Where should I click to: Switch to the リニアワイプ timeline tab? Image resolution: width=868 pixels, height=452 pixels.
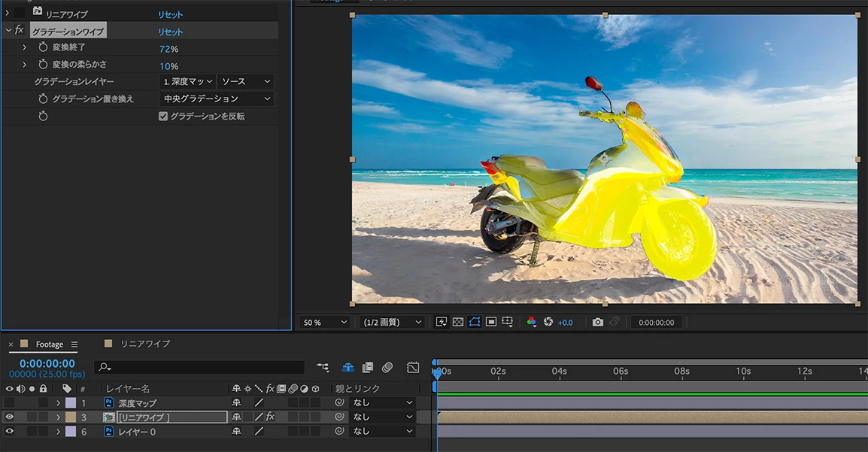(145, 344)
